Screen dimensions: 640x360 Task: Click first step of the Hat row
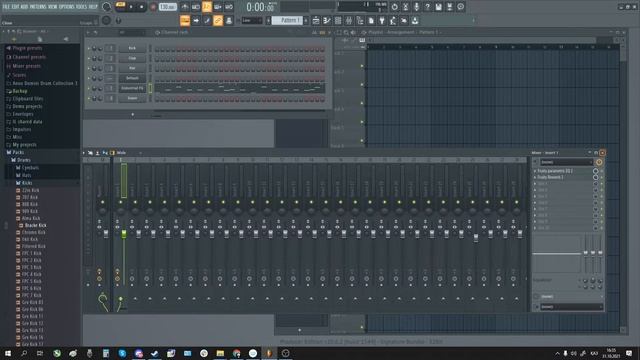(157, 70)
